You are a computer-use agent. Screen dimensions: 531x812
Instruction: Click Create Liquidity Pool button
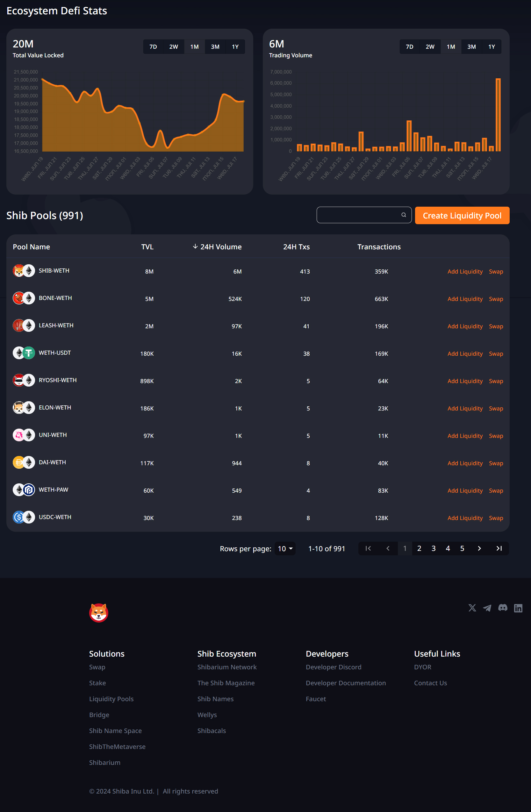(x=462, y=216)
